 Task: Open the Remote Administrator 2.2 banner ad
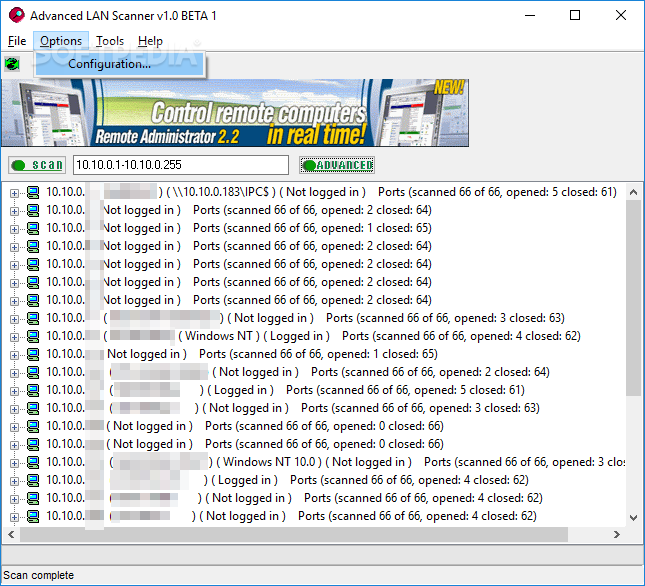tap(235, 113)
